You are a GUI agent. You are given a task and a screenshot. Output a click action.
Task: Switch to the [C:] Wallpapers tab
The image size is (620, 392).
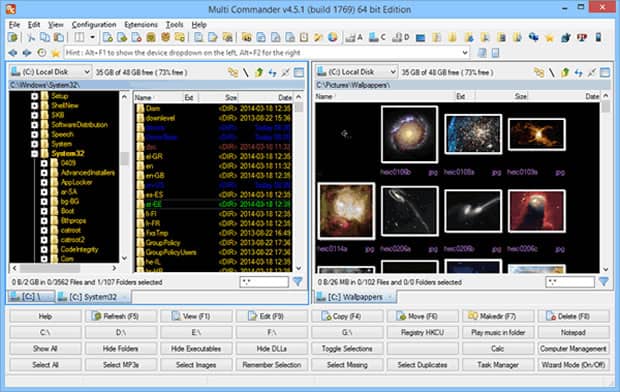(x=355, y=297)
